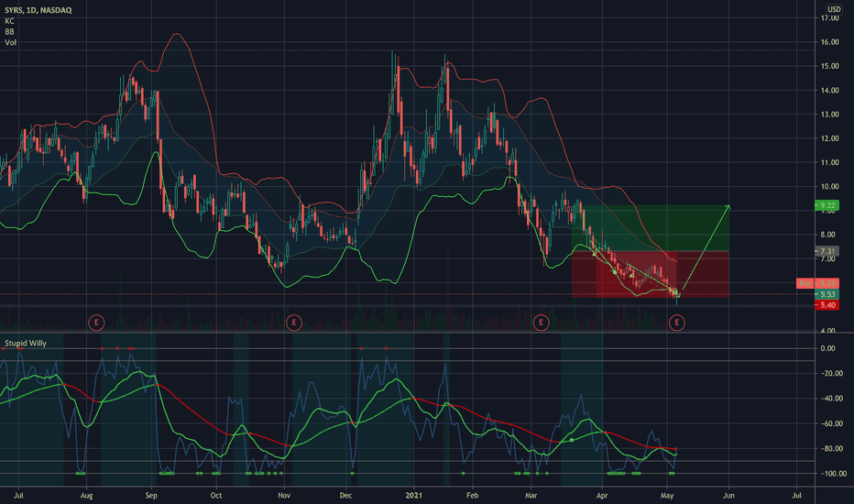Click the Aug label on time axis

87,495
